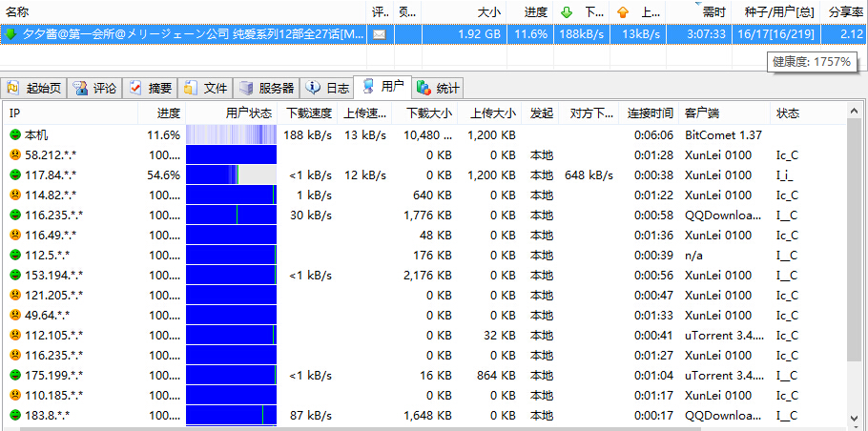Screen dimensions: 868x431
Task: Click the yellow face icon beside 58.212.*.*
Action: pyautogui.click(x=15, y=155)
